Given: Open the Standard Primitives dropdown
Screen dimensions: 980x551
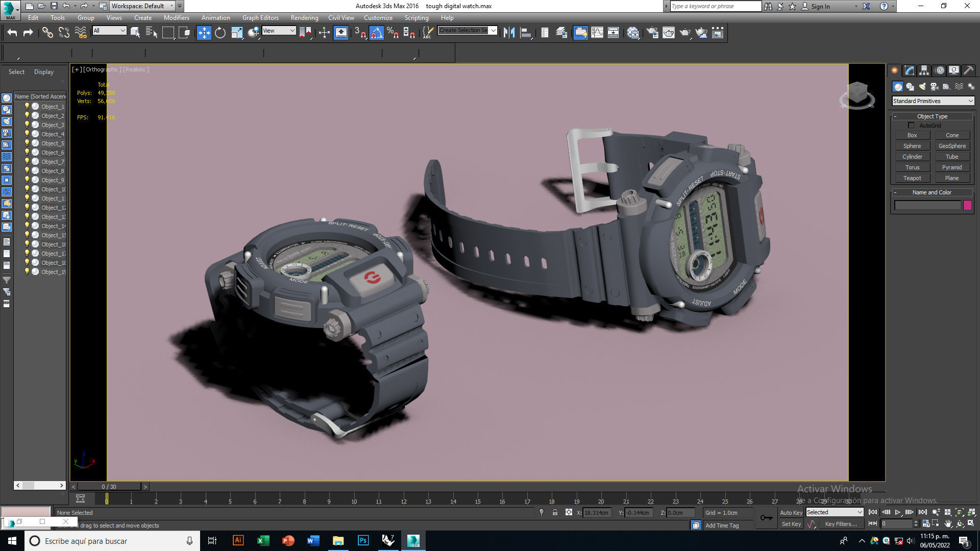Looking at the screenshot, I should pyautogui.click(x=933, y=101).
